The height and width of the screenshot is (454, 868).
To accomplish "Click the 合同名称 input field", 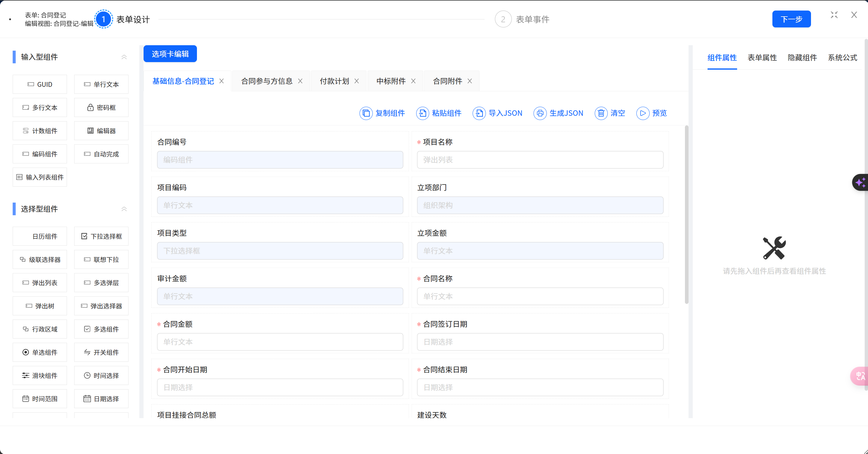I will click(x=540, y=296).
